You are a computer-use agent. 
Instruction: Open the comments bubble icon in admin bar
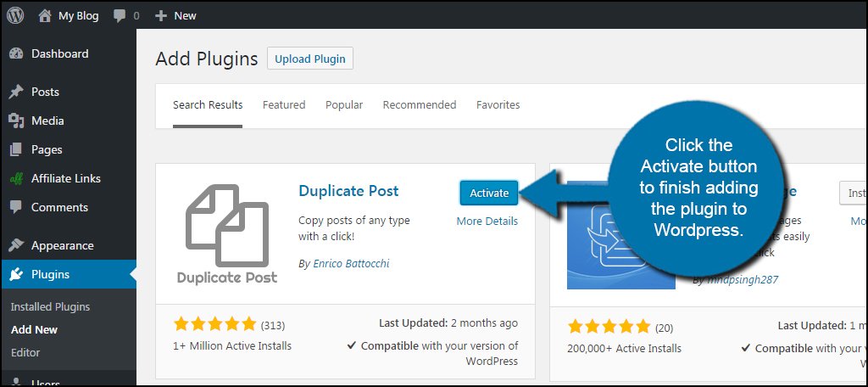tap(120, 16)
